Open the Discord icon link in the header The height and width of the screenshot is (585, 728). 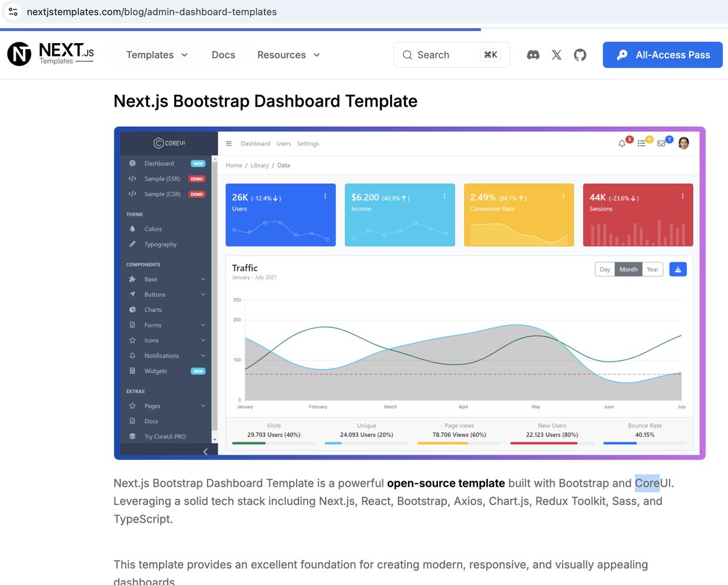point(533,55)
